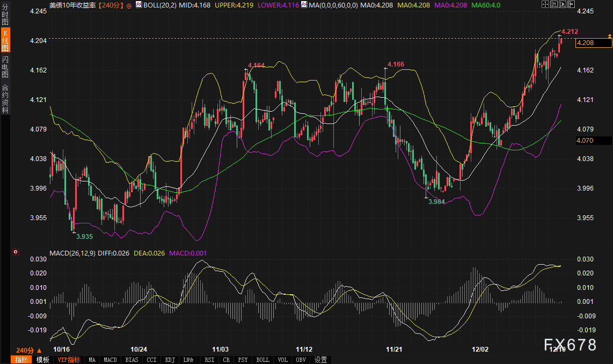Click the MA indicator icon in header

[x=304, y=5]
